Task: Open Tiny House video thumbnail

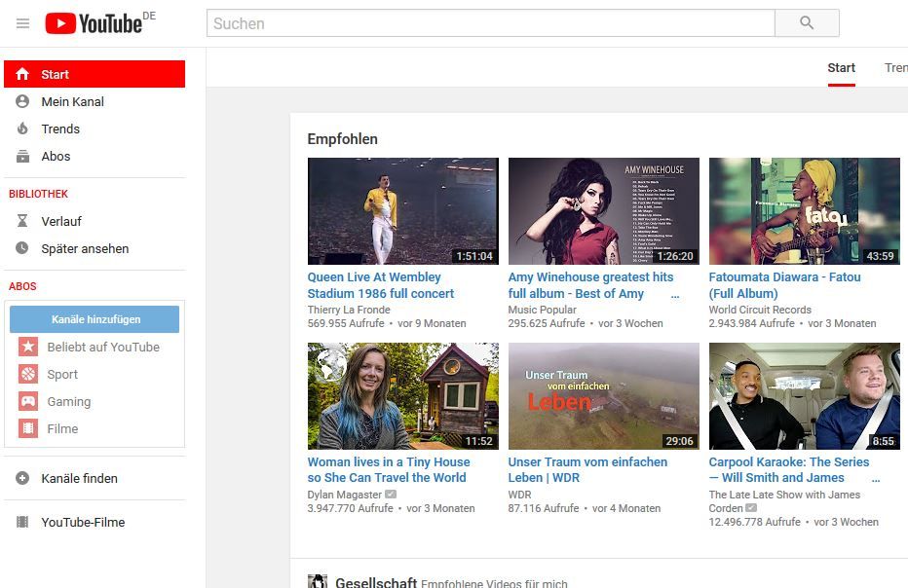Action: pyautogui.click(x=403, y=396)
